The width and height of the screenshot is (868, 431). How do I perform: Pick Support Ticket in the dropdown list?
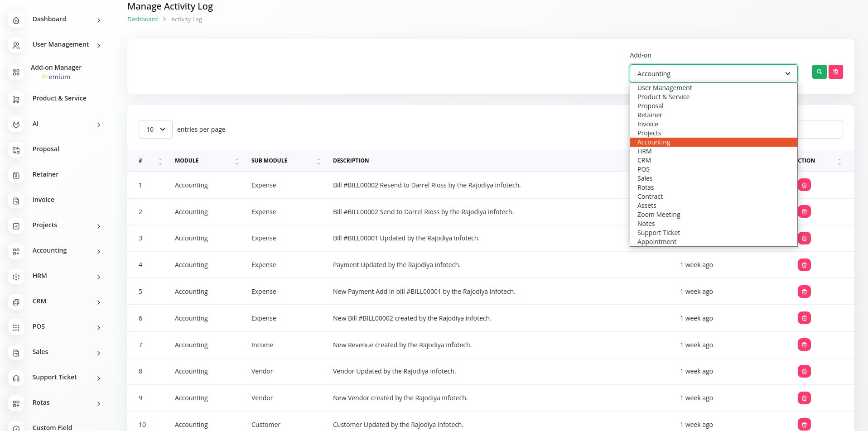[x=658, y=233]
